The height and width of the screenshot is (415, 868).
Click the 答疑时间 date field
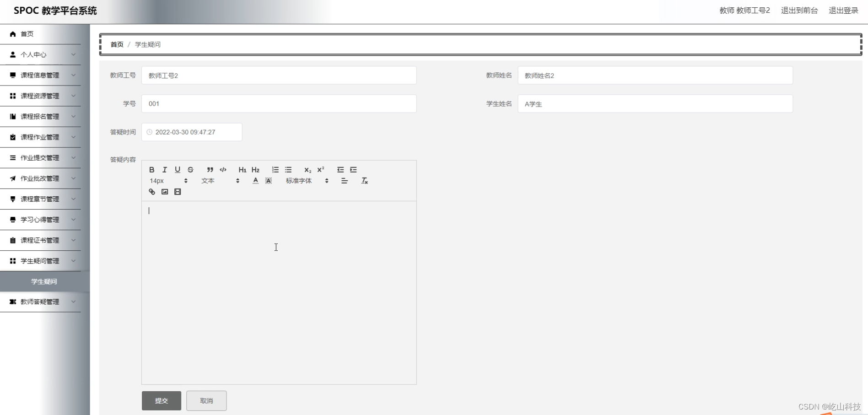coord(192,132)
